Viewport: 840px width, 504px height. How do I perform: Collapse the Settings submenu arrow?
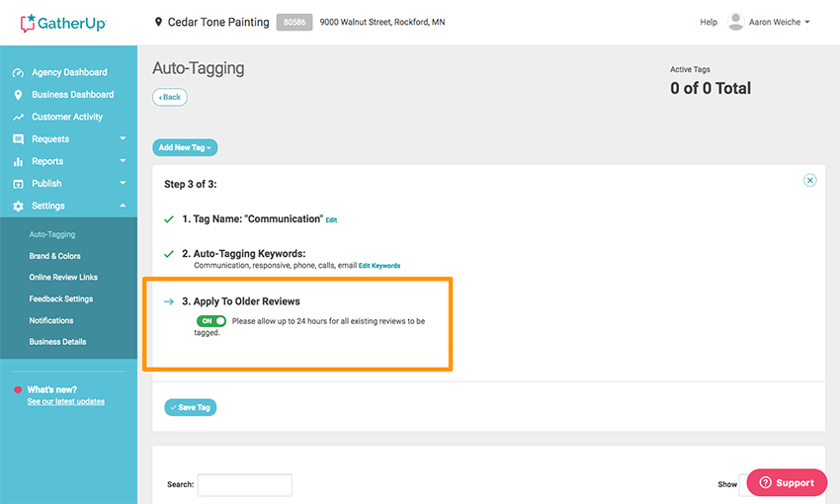click(123, 206)
